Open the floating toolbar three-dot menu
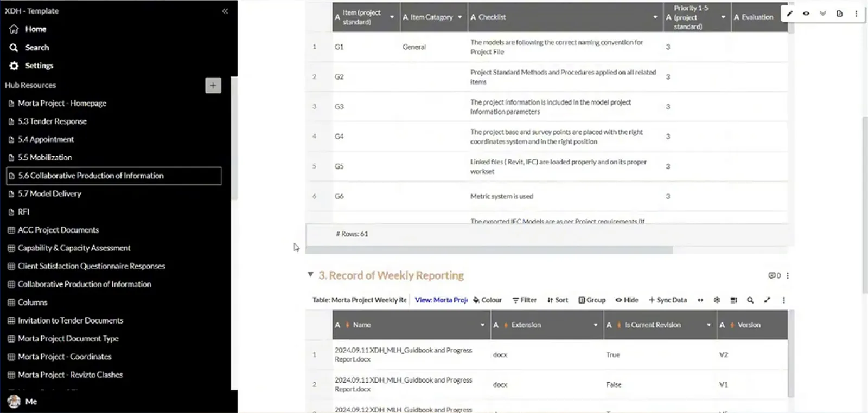 click(856, 14)
